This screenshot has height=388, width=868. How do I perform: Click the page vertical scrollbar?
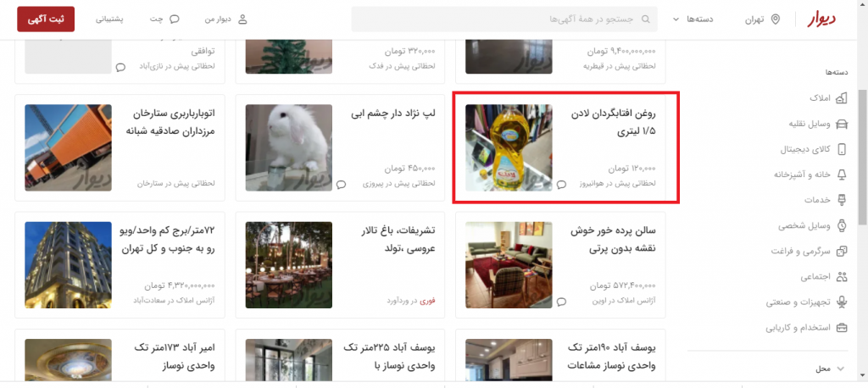(x=862, y=158)
